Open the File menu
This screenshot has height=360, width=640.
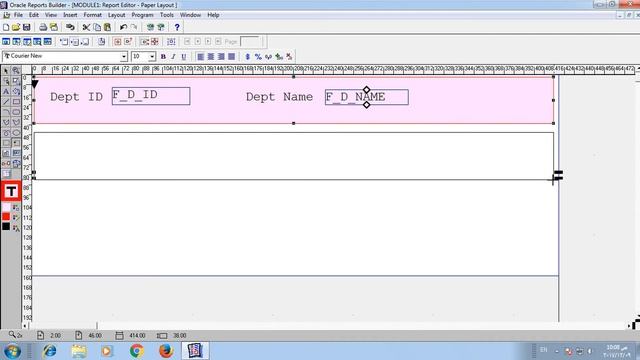tap(18, 15)
